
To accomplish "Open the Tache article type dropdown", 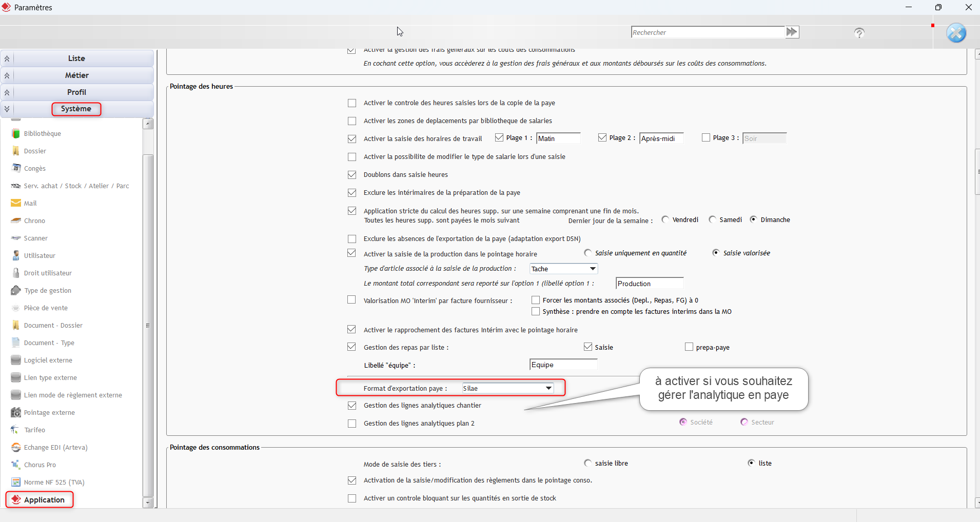I will [x=593, y=269].
